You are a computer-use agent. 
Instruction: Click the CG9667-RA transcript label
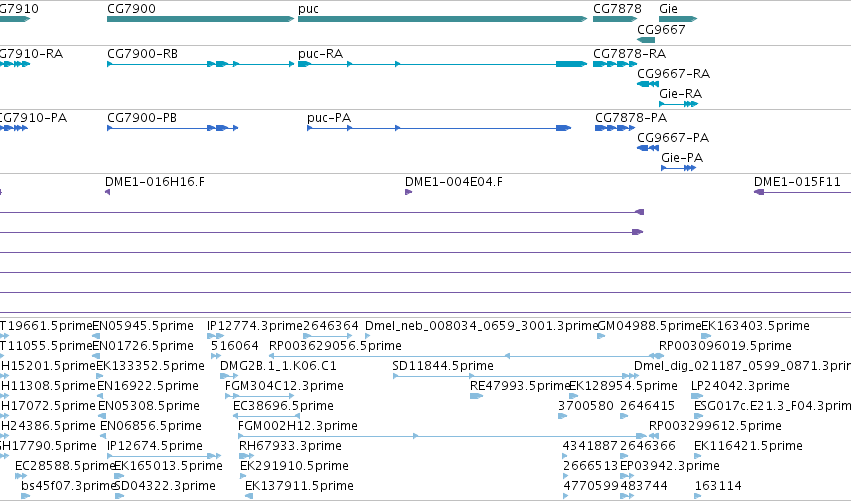[x=674, y=74]
